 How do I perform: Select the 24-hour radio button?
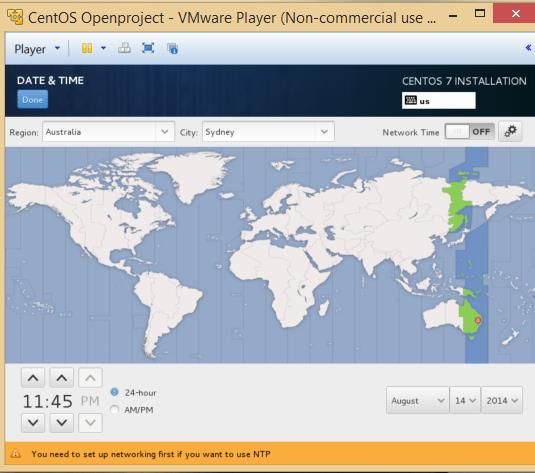pos(115,392)
